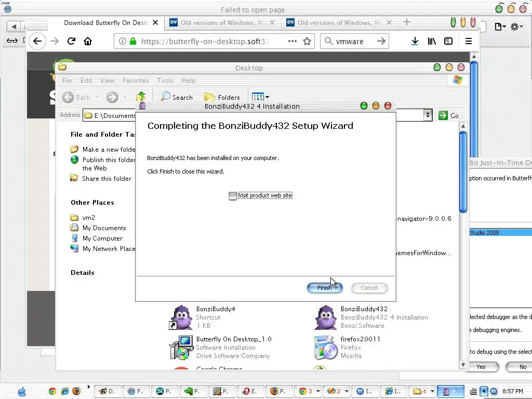Select the firefox20011 installer icon
Screen dimensions: 532x399
tap(325, 348)
